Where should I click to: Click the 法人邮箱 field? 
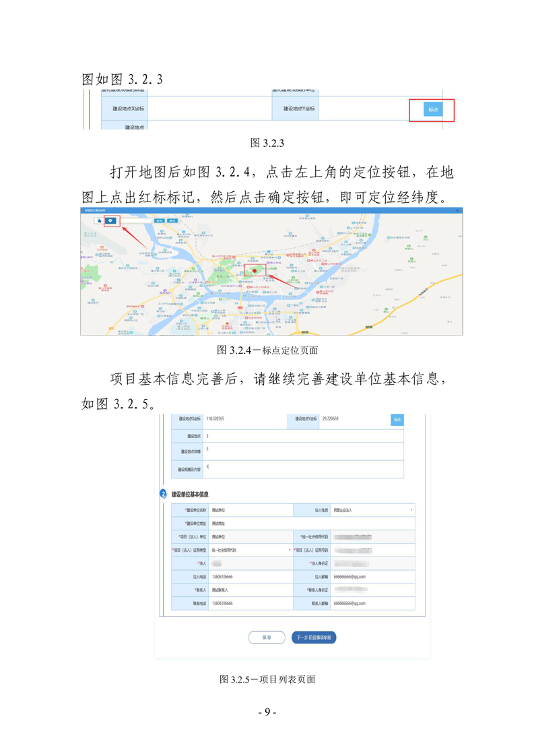(372, 577)
